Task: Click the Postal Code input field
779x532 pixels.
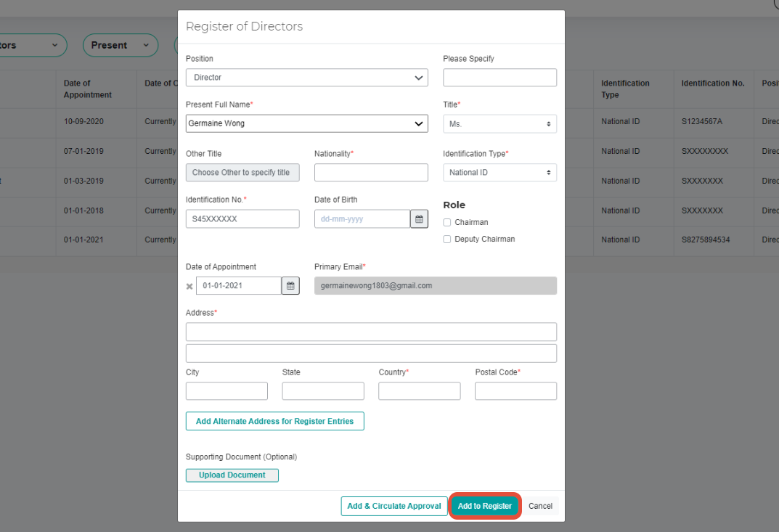Action: click(x=515, y=390)
